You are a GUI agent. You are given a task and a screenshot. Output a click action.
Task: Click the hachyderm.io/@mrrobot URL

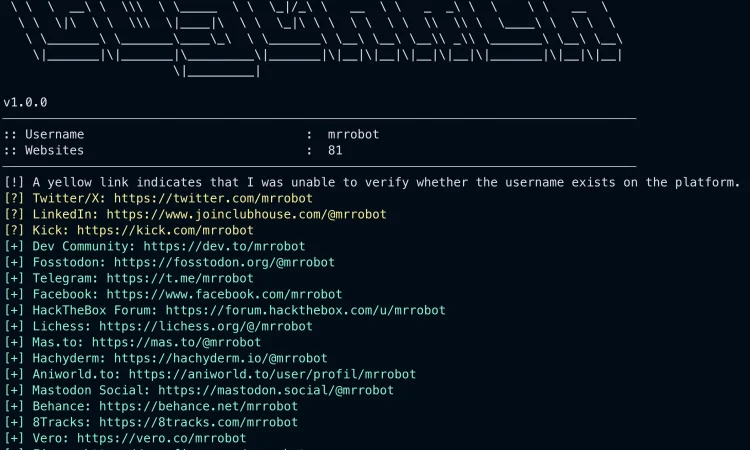[x=221, y=358]
